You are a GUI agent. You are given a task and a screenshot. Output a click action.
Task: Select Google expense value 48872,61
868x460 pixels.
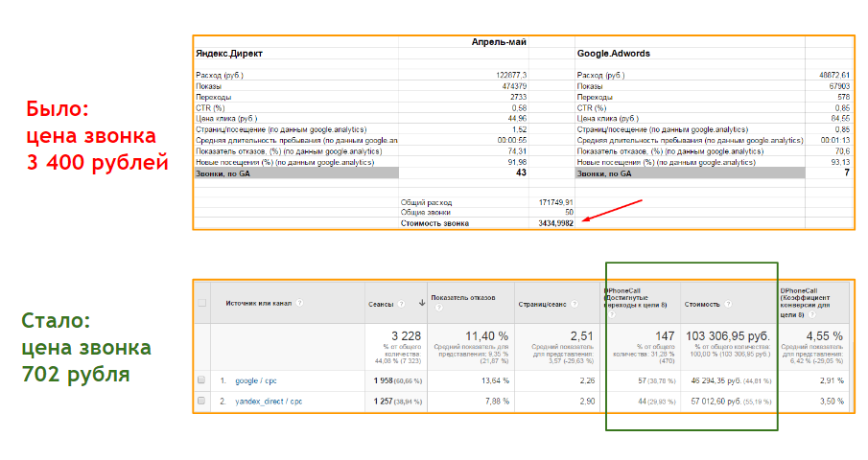click(834, 75)
